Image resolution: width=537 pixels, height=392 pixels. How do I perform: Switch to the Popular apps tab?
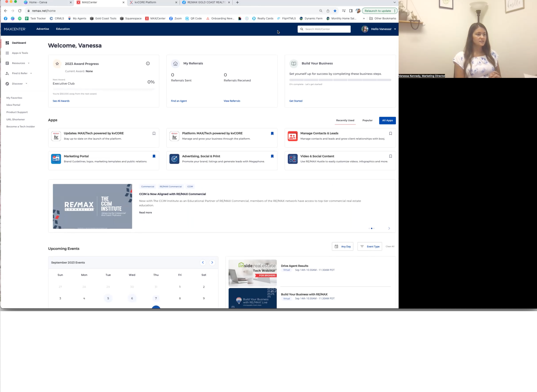tap(367, 120)
